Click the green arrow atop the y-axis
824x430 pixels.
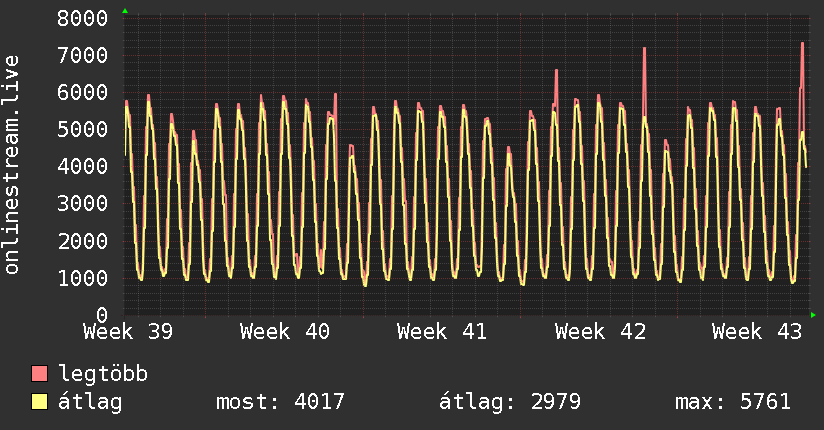pyautogui.click(x=125, y=11)
